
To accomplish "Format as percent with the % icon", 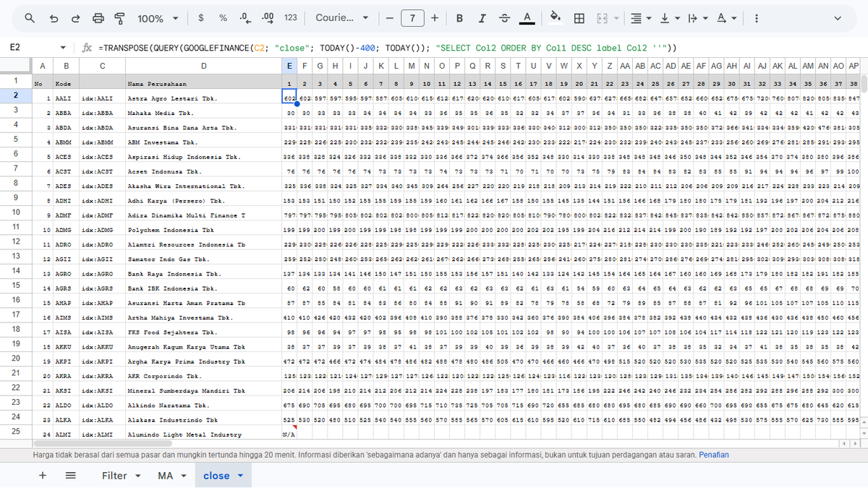I will 223,18.
